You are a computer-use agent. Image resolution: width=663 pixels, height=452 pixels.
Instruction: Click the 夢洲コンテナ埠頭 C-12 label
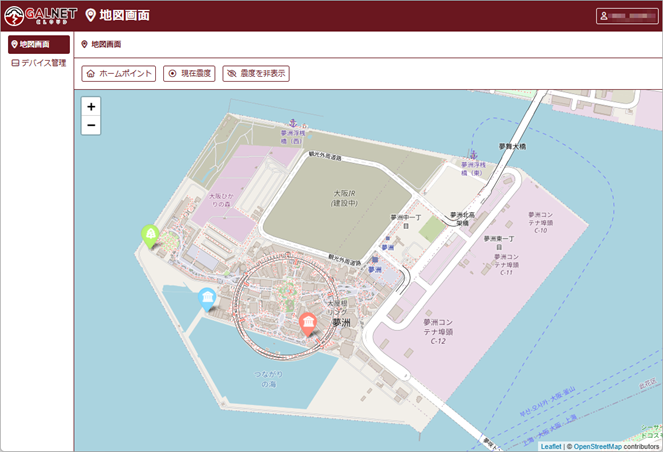pyautogui.click(x=438, y=331)
